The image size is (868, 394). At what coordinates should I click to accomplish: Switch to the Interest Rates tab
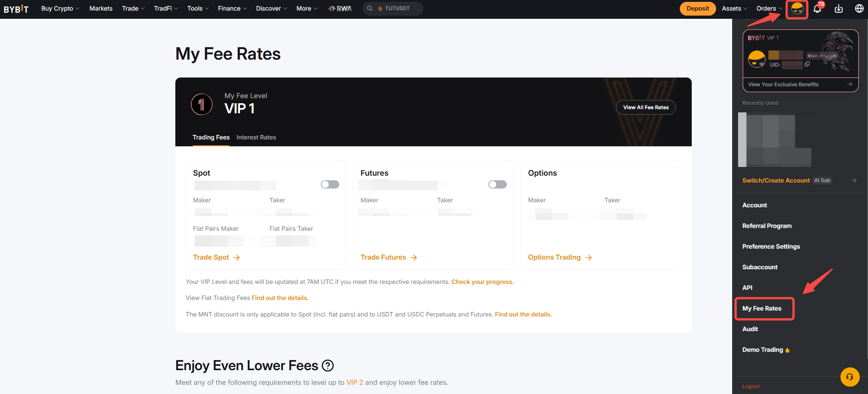coord(256,137)
